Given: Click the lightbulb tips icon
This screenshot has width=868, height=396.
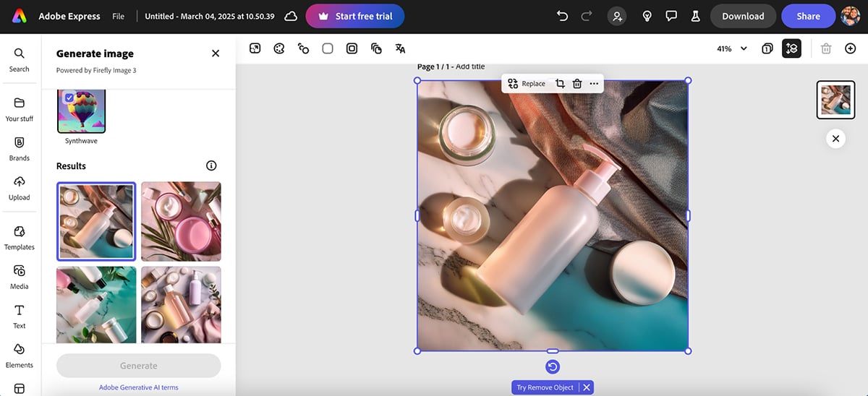Looking at the screenshot, I should [647, 16].
